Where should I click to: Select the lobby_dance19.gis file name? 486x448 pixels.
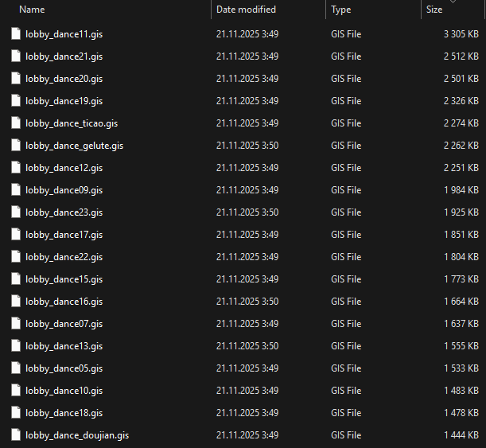[x=64, y=101]
